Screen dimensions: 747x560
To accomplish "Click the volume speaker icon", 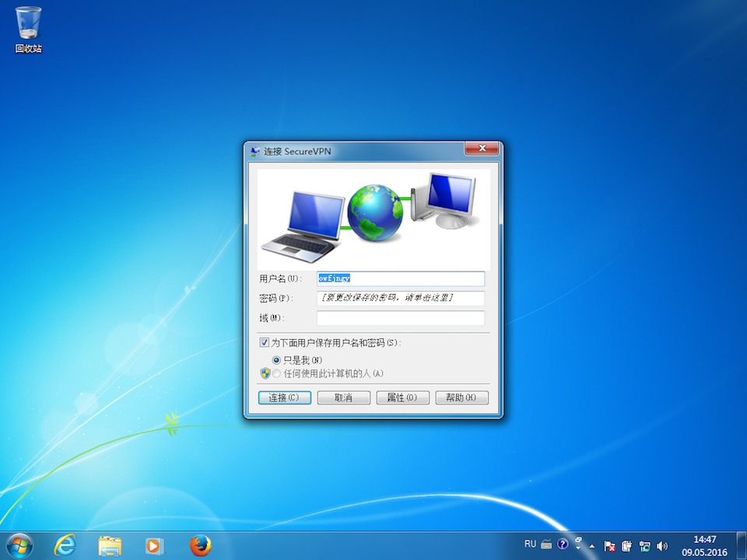I will [x=662, y=546].
